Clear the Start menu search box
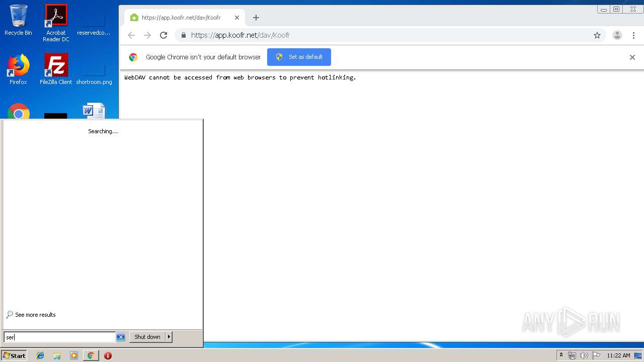644x362 pixels. point(121,337)
